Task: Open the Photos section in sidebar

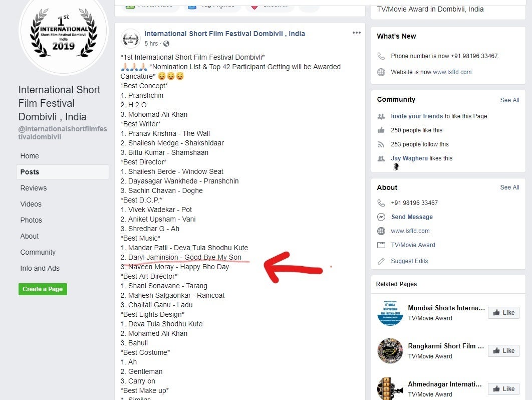Action: tap(31, 220)
